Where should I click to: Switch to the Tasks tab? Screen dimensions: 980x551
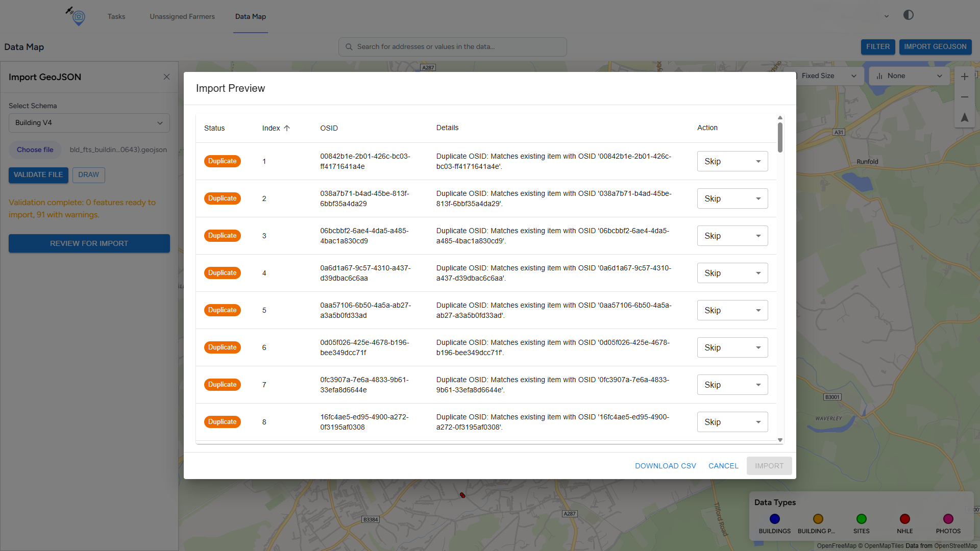(116, 16)
